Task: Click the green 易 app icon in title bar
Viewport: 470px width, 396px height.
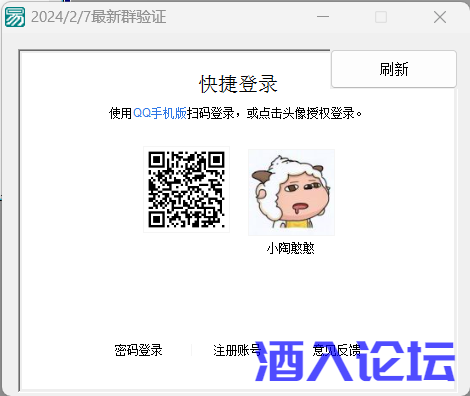Action: [x=15, y=17]
